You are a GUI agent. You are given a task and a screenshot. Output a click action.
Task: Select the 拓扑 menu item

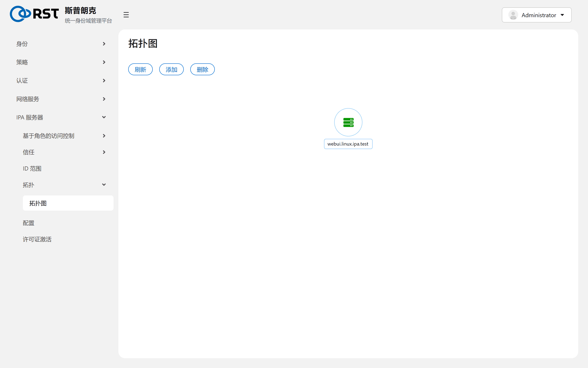pyautogui.click(x=29, y=185)
